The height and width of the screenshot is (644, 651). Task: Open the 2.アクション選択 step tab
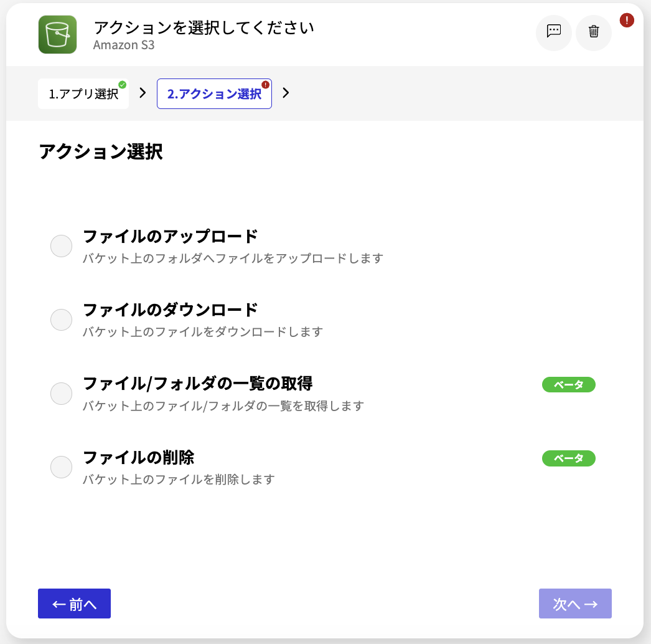[x=214, y=94]
